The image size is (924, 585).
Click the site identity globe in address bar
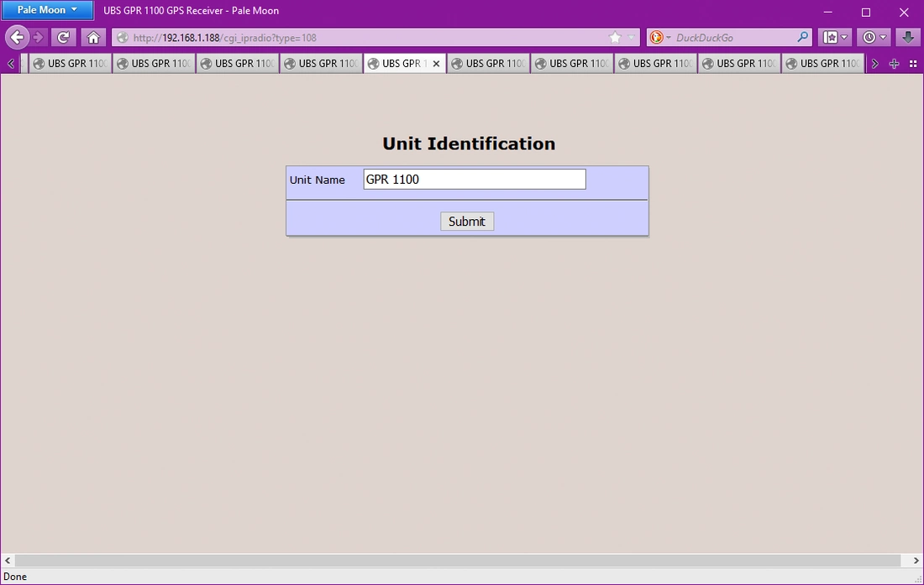[x=123, y=38]
